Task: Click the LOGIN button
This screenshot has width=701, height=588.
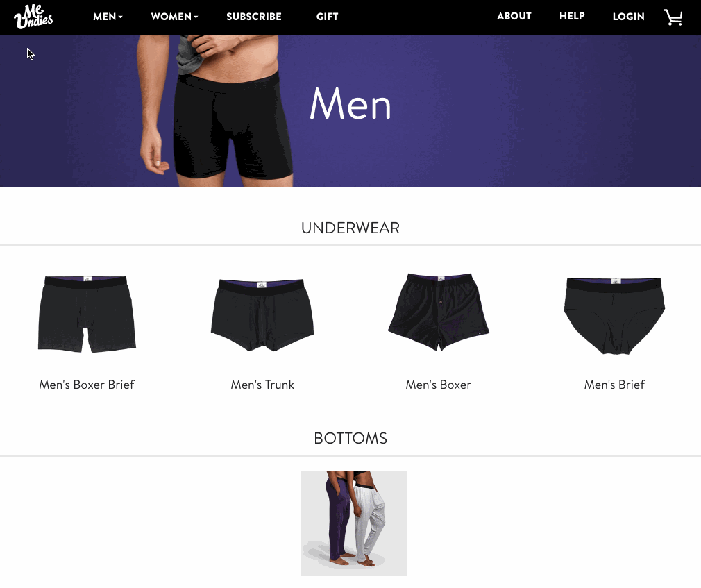Action: [629, 17]
